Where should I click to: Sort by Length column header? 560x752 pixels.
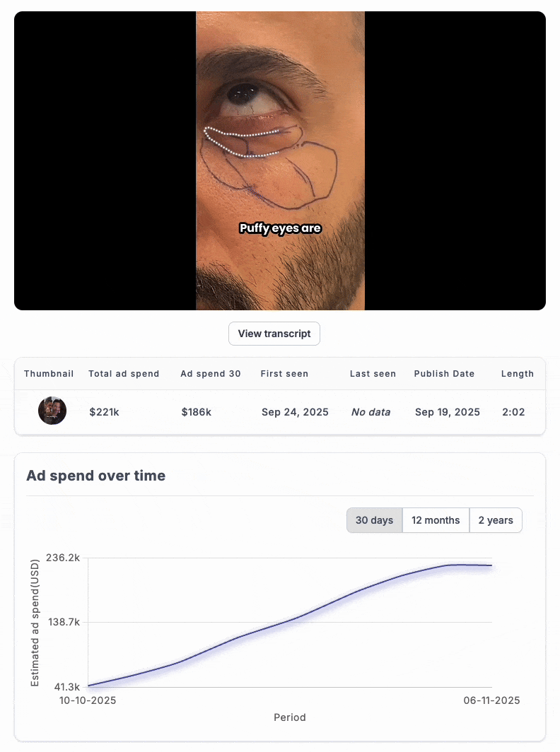[x=518, y=374]
